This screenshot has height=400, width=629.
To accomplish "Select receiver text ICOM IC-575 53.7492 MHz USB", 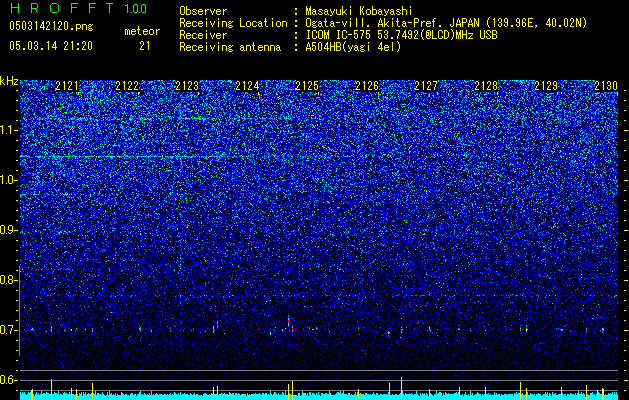I will (401, 35).
